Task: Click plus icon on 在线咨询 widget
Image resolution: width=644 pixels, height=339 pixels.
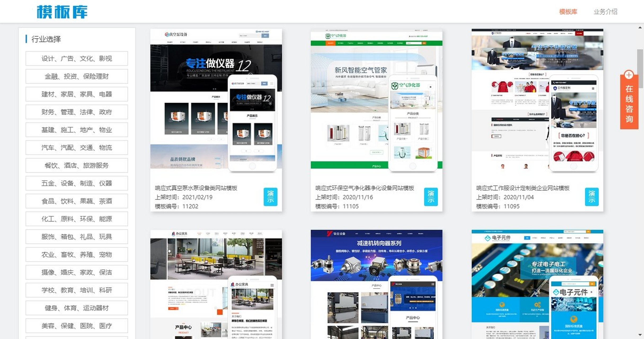Action: pyautogui.click(x=629, y=75)
